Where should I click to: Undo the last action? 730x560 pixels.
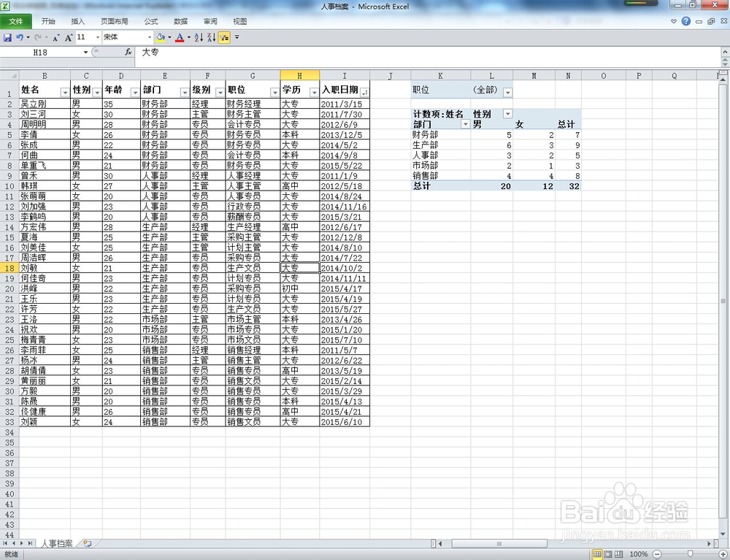[20, 38]
